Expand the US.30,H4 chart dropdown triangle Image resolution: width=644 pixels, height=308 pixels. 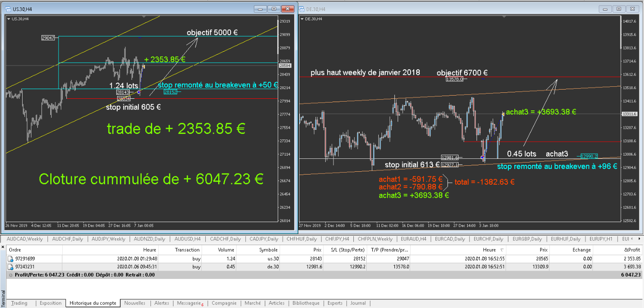coord(9,19)
